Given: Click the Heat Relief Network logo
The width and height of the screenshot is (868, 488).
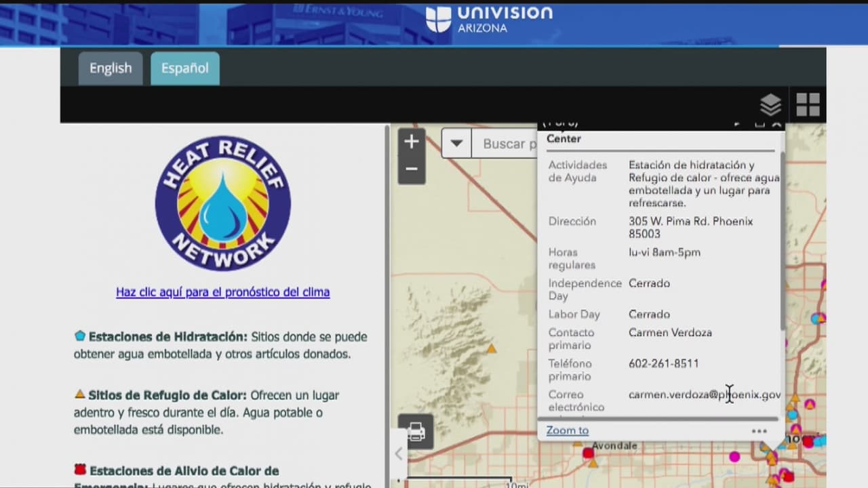Looking at the screenshot, I should tap(222, 203).
